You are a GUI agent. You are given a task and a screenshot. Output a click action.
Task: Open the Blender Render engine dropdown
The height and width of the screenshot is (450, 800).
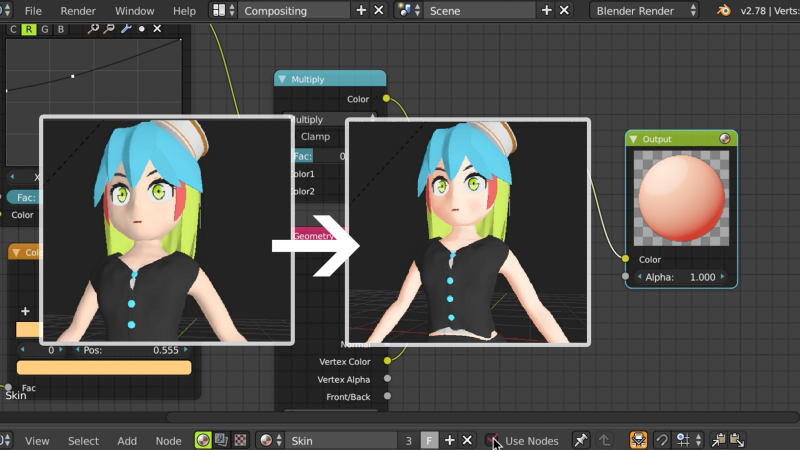click(644, 11)
